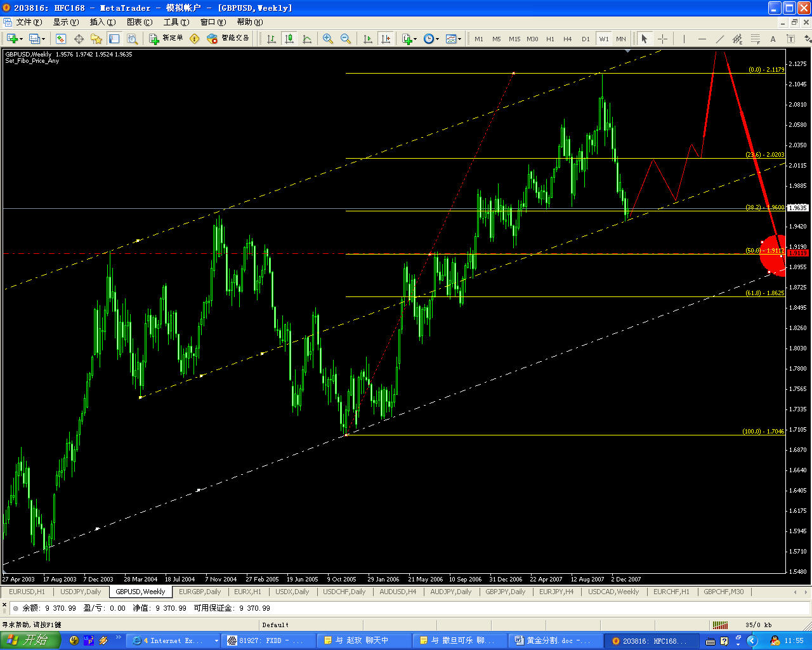Open the Internet Explorer taskbar group

click(x=174, y=640)
